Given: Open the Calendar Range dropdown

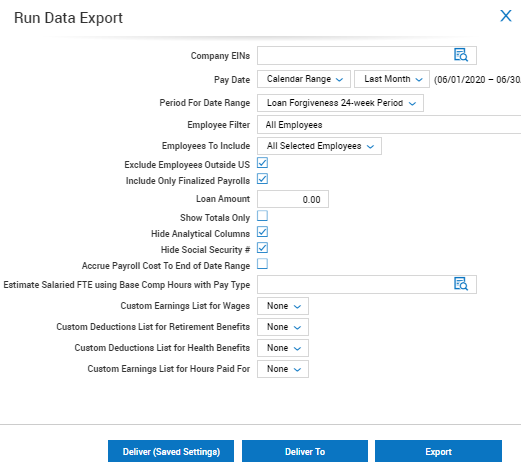Looking at the screenshot, I should click(304, 79).
